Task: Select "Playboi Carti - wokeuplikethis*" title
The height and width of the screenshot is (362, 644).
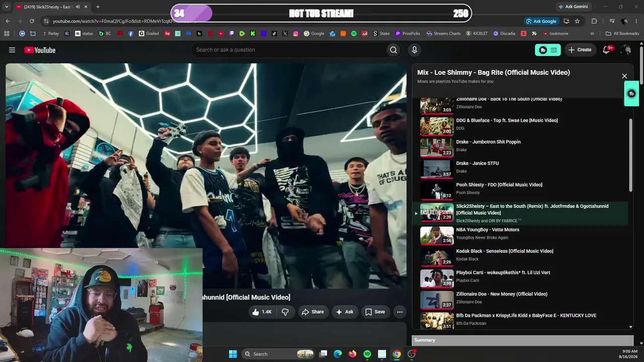Action: [503, 273]
